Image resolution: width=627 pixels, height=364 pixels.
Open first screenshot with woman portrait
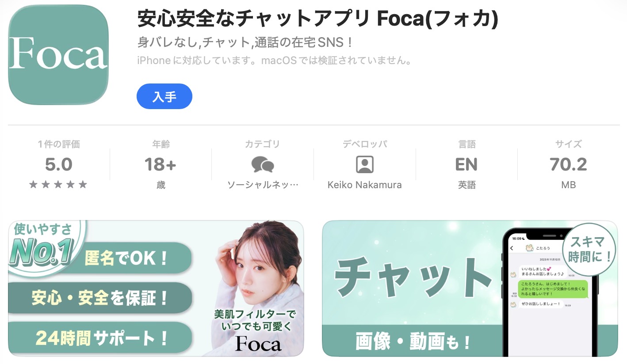(156, 288)
